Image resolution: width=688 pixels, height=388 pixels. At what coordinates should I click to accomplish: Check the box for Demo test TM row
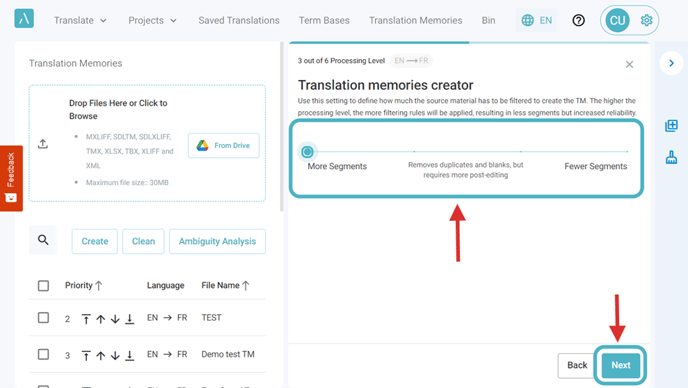click(43, 354)
